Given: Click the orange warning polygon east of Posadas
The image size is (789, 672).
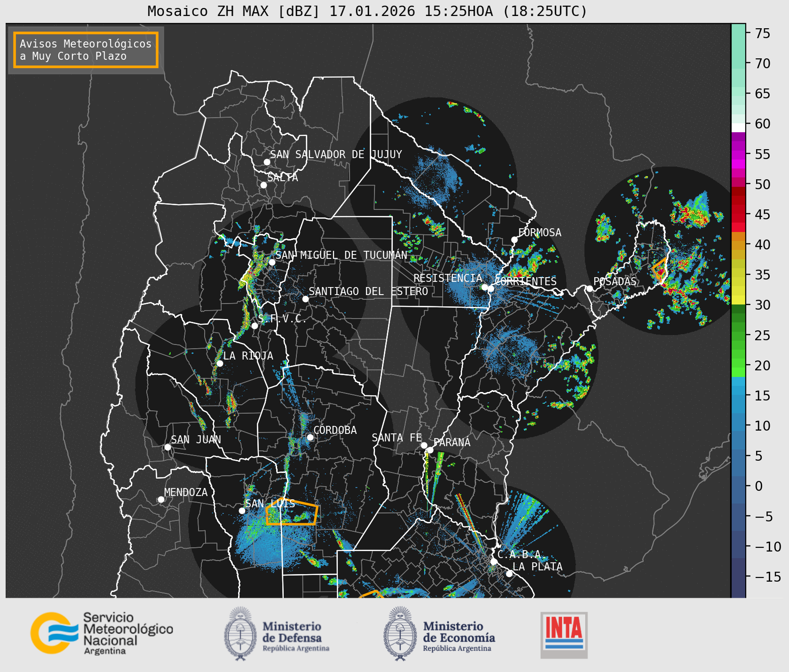Looking at the screenshot, I should click(660, 270).
